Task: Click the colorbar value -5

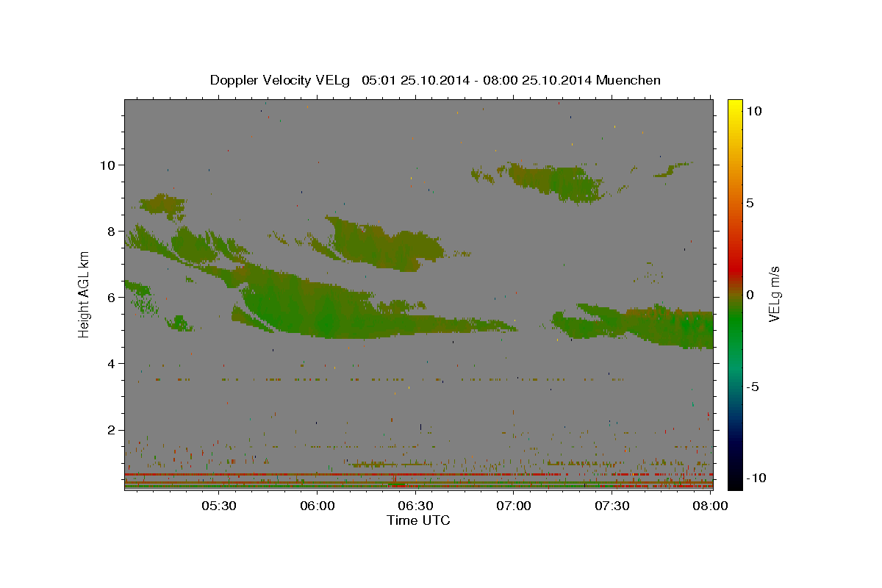Action: pyautogui.click(x=753, y=387)
